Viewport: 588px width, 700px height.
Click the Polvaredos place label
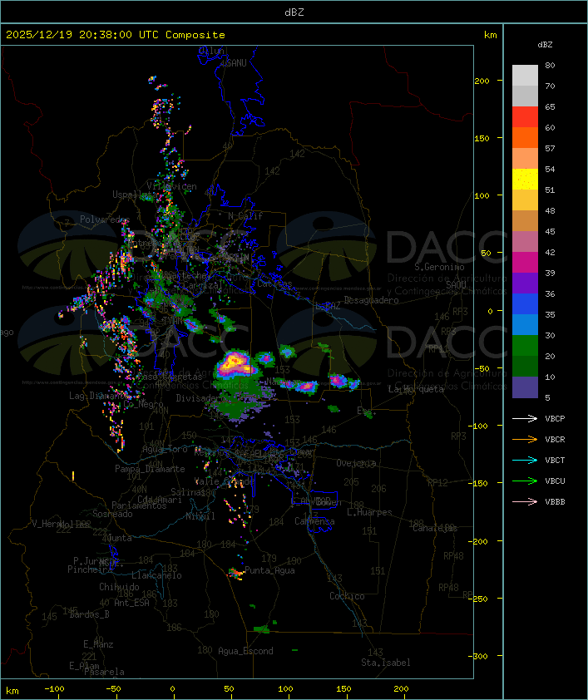coord(105,219)
